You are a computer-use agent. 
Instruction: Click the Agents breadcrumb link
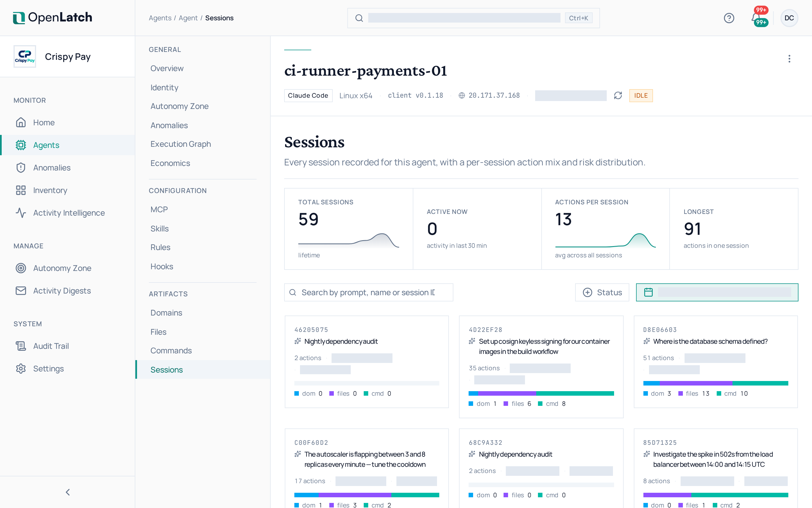tap(160, 18)
